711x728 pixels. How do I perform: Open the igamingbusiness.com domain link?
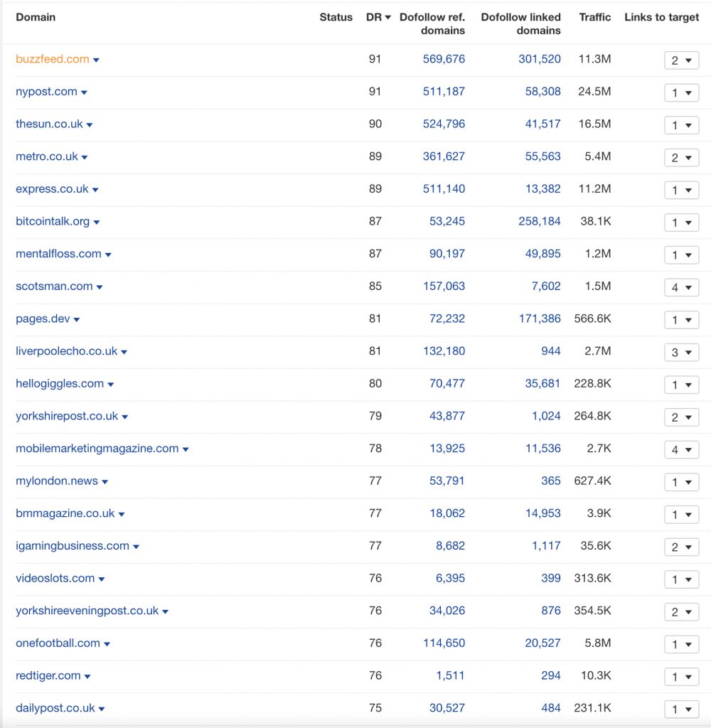[x=73, y=546]
